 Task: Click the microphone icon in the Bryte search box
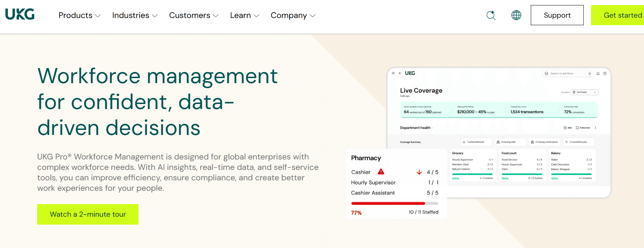pos(590,73)
